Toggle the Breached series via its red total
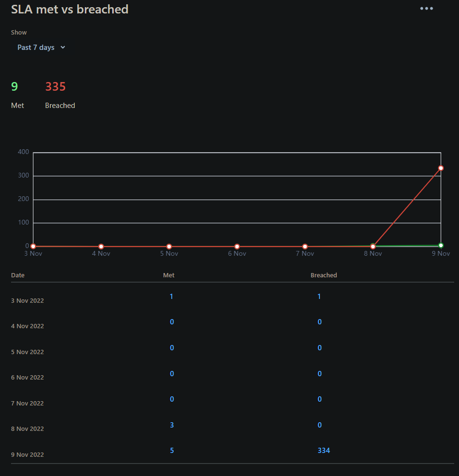Image resolution: width=459 pixels, height=476 pixels. (x=55, y=86)
